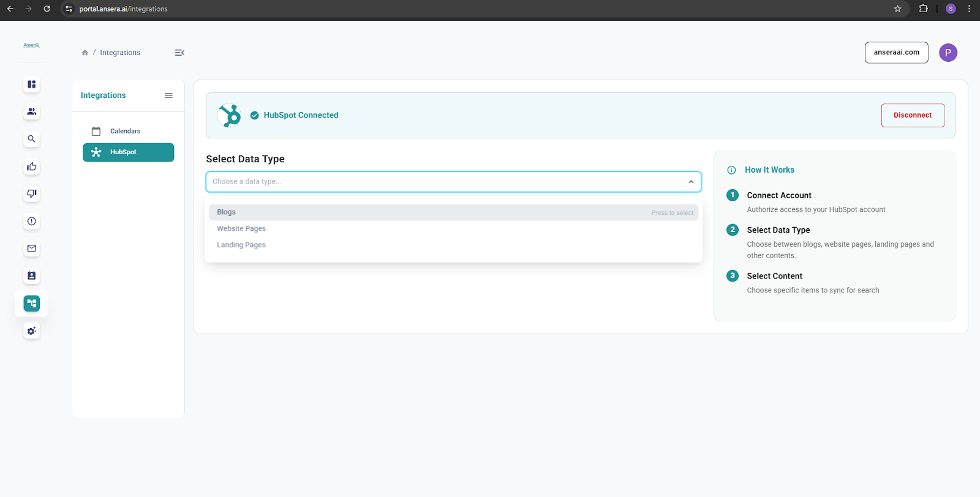Focus the Choose a data type field
The width and height of the screenshot is (980, 497).
click(x=453, y=182)
